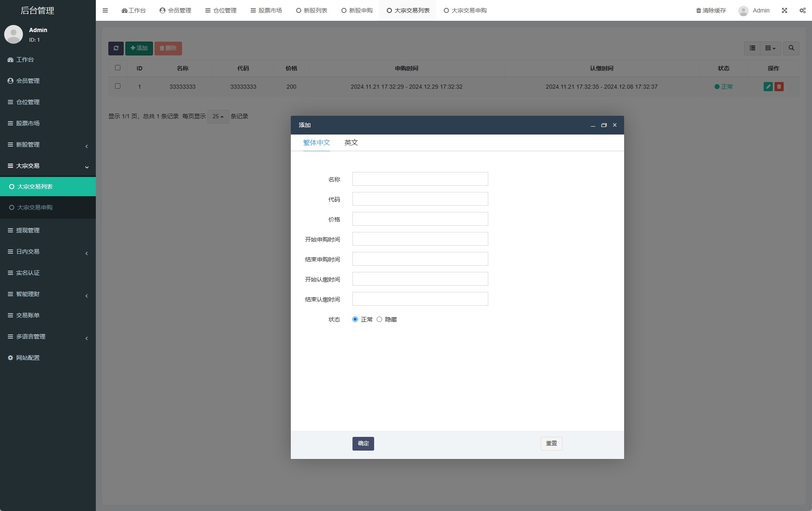This screenshot has height=511, width=812.
Task: Click the 正常 status in table row
Action: [724, 87]
